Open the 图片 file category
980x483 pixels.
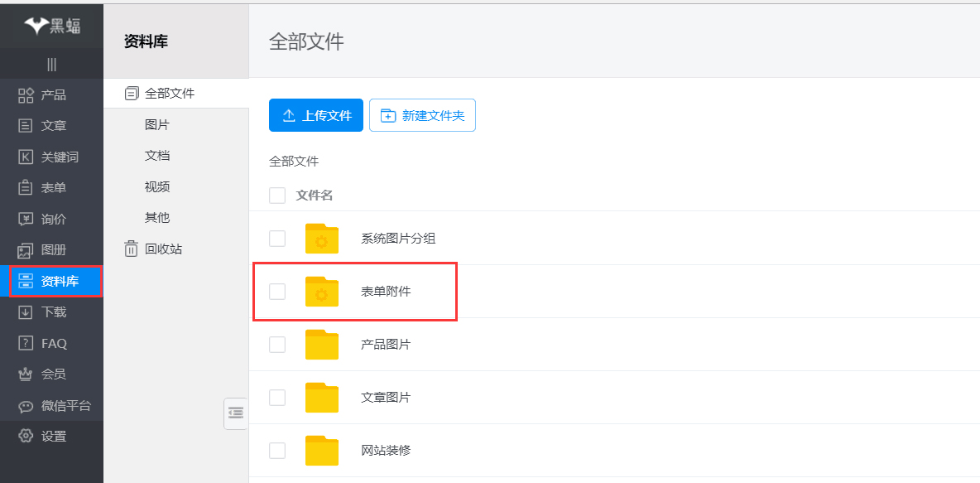157,124
